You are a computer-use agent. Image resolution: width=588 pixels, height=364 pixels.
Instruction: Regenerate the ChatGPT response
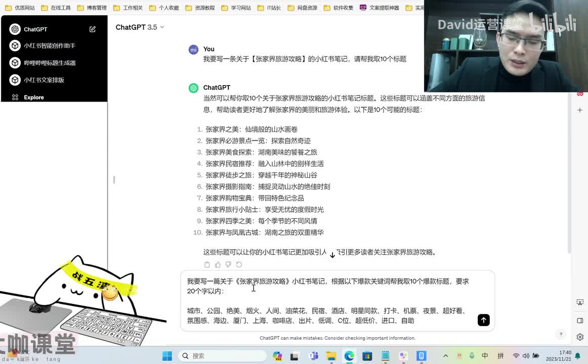click(239, 264)
